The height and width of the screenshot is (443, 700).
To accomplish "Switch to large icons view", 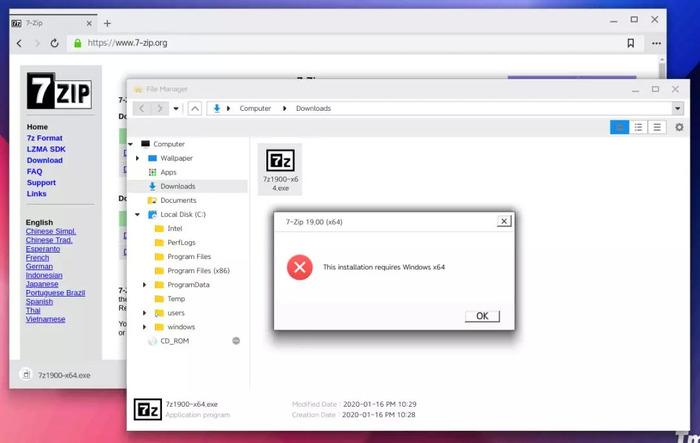I will (x=620, y=127).
